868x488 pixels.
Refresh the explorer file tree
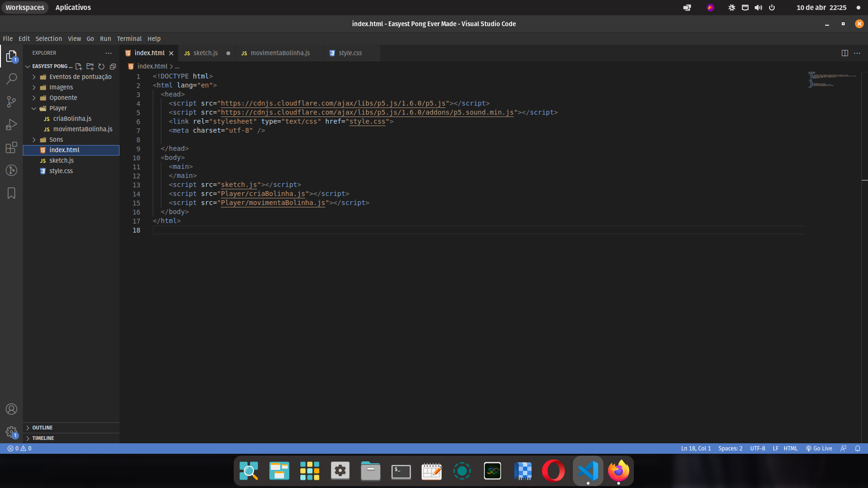101,67
